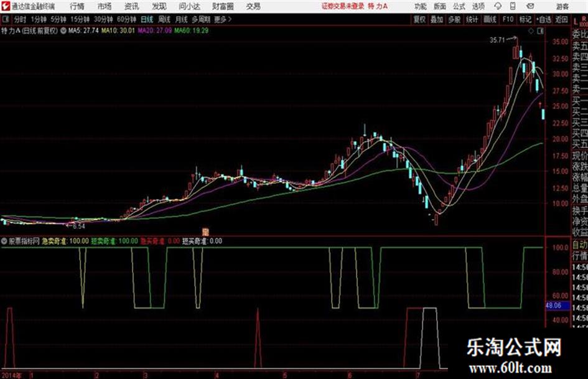Click 证券交易未登录 login link

(x=343, y=6)
